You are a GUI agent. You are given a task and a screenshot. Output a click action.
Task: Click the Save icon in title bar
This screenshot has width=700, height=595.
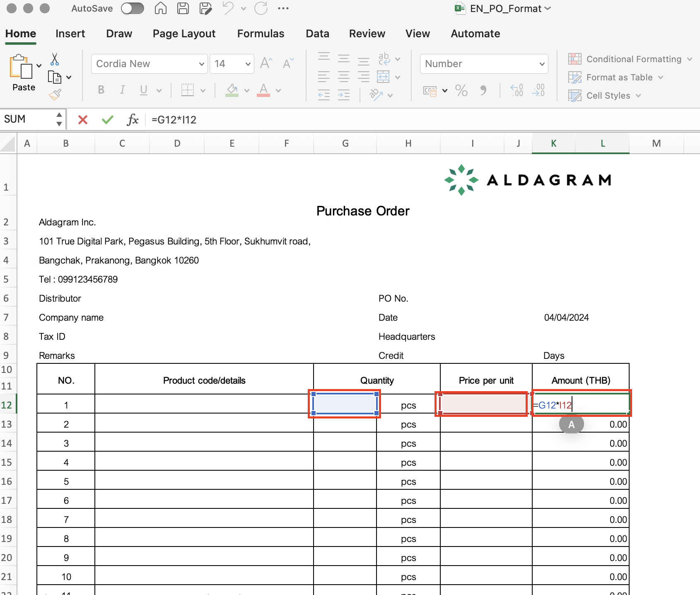coord(183,8)
